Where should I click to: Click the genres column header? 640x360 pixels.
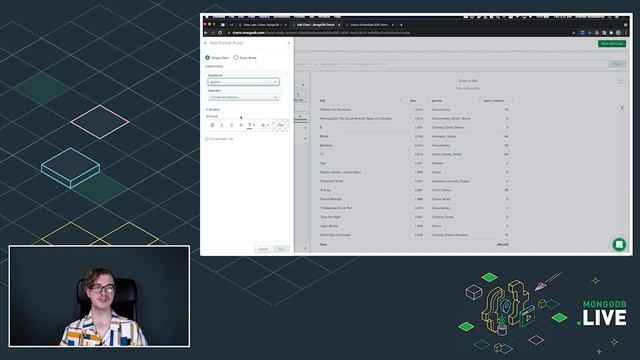[437, 100]
